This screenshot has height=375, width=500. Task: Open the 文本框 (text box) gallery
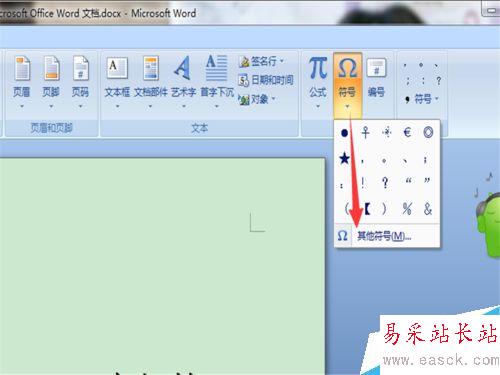(x=117, y=82)
